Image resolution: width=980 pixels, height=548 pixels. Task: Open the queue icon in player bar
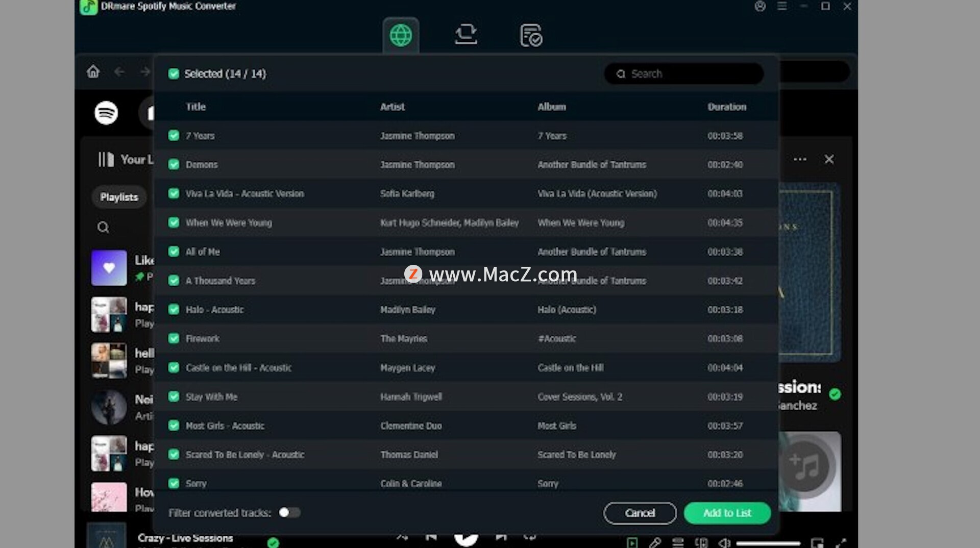[x=678, y=543]
